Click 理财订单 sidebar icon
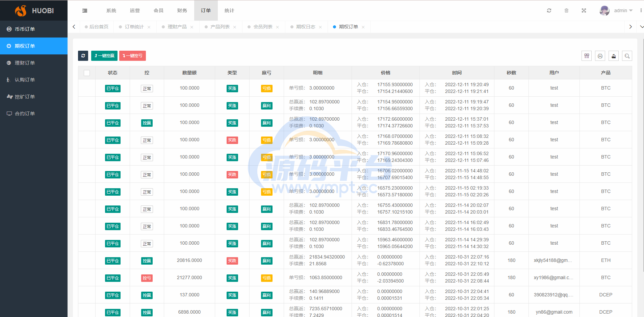This screenshot has width=644, height=317. pyautogui.click(x=9, y=63)
